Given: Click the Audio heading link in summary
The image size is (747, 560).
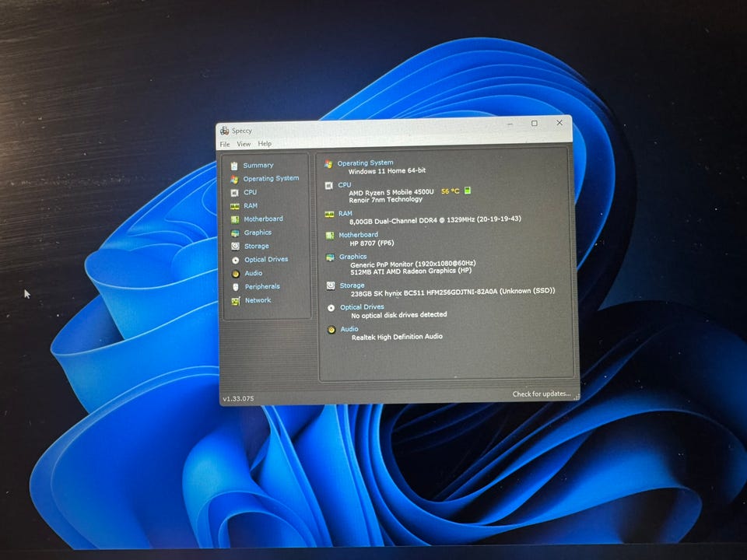Looking at the screenshot, I should tap(349, 329).
